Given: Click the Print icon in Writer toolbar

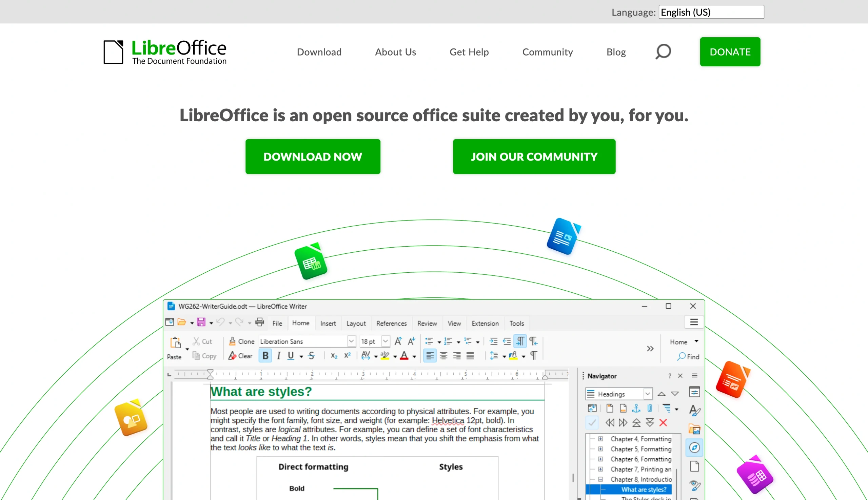Looking at the screenshot, I should pyautogui.click(x=260, y=322).
